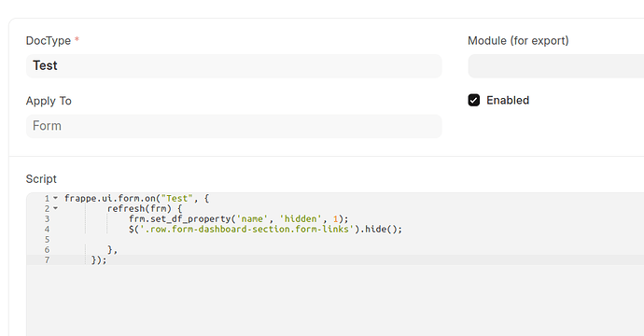Click the Script label
The width and height of the screenshot is (644, 336).
(x=41, y=179)
